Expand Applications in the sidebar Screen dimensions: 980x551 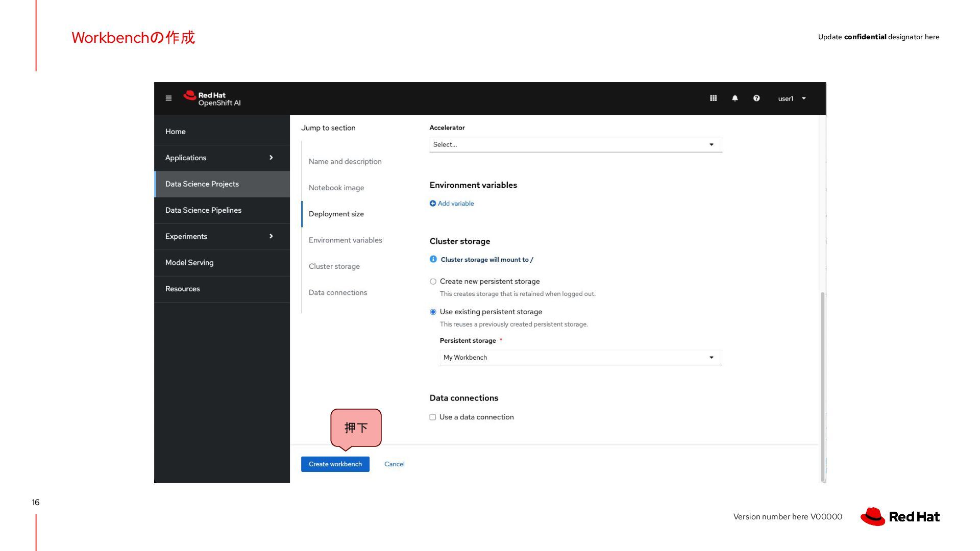tap(222, 158)
